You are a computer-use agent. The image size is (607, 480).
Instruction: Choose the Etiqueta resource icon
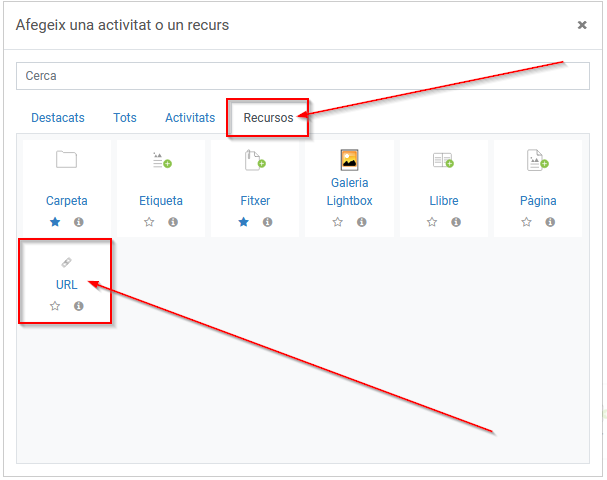(161, 160)
